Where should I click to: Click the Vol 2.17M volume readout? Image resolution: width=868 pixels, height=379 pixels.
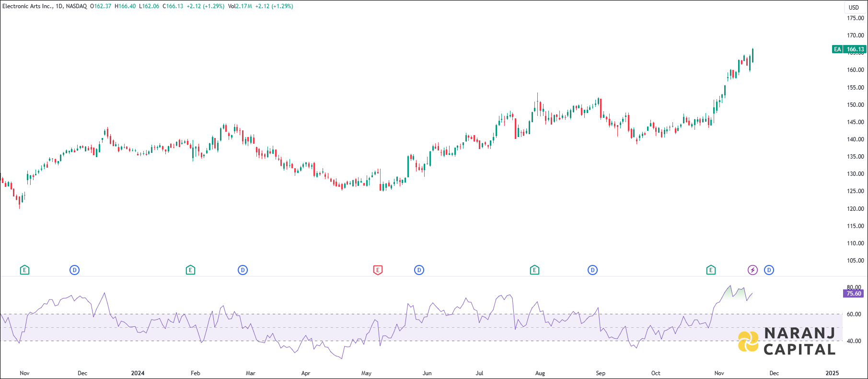click(240, 6)
